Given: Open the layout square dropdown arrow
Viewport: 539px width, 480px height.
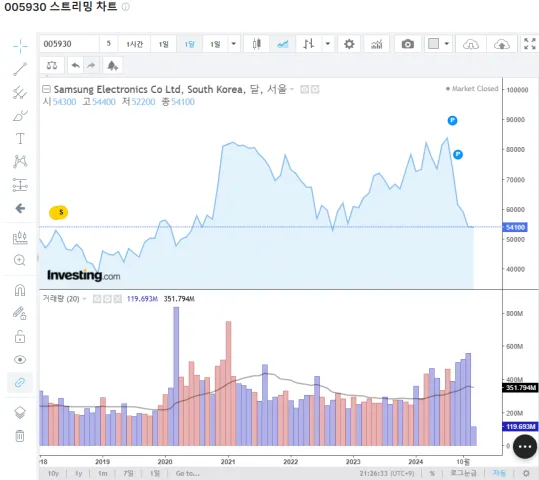Looking at the screenshot, I should click(x=447, y=44).
